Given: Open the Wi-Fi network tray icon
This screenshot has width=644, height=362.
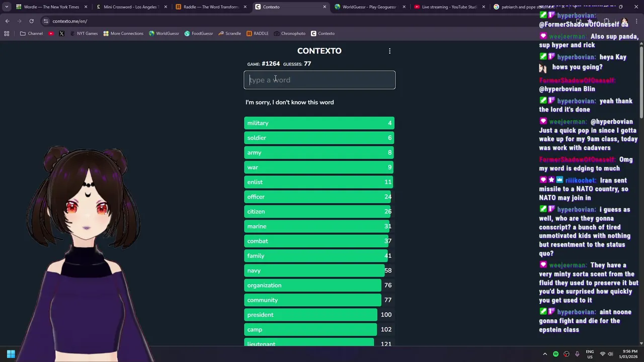Looking at the screenshot, I should point(603,354).
